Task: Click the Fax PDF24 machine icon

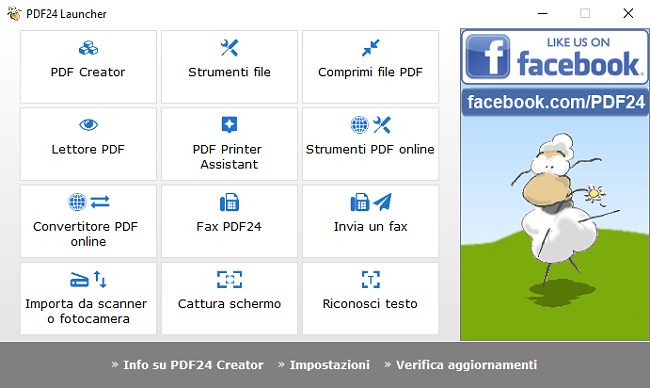Action: tap(229, 202)
